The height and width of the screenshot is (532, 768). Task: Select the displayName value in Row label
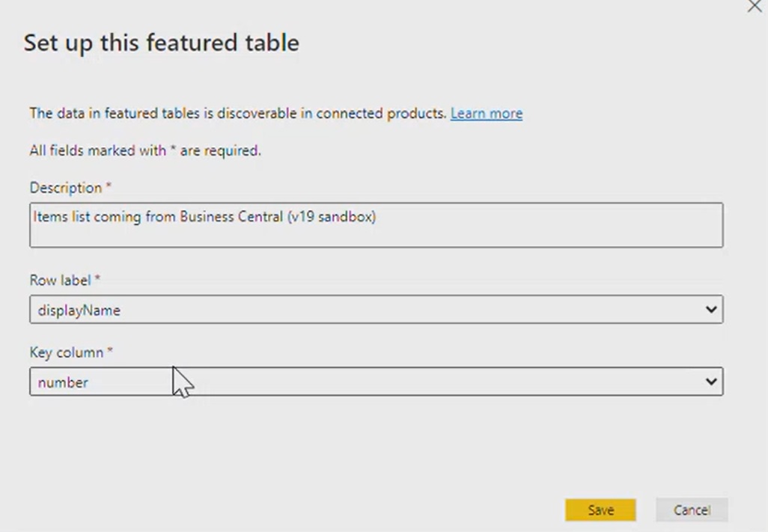click(x=79, y=311)
